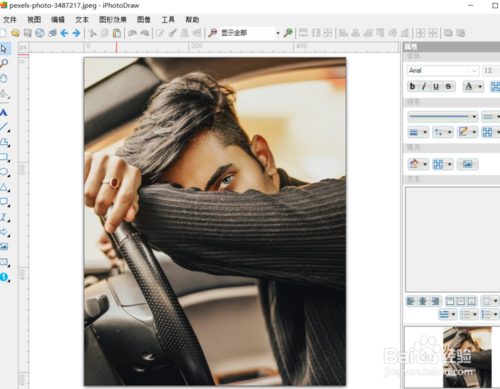This screenshot has height=389, width=500.
Task: Select the rectangle shape tool
Action: tap(4, 157)
